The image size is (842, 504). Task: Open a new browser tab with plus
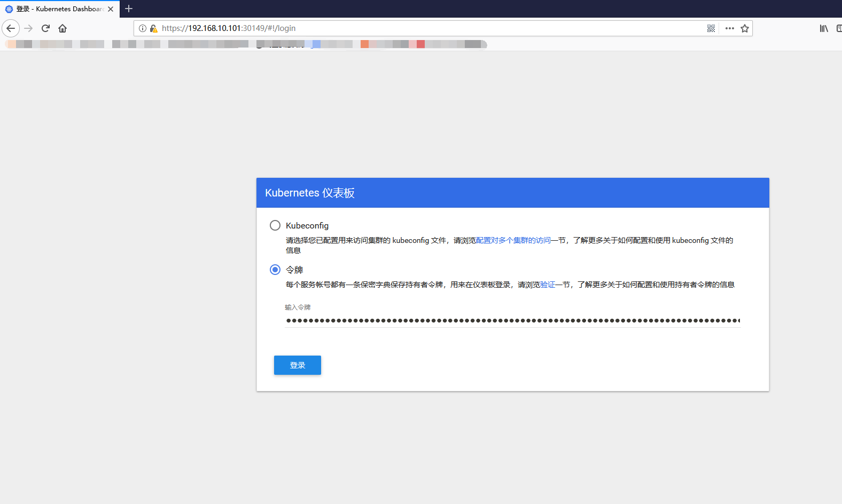point(129,9)
